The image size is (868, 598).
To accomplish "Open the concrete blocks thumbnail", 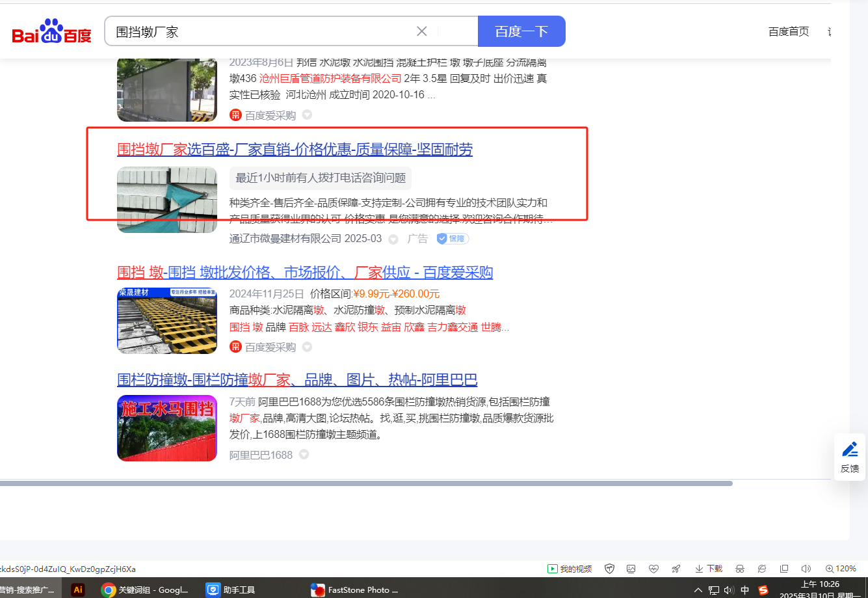I will click(167, 200).
